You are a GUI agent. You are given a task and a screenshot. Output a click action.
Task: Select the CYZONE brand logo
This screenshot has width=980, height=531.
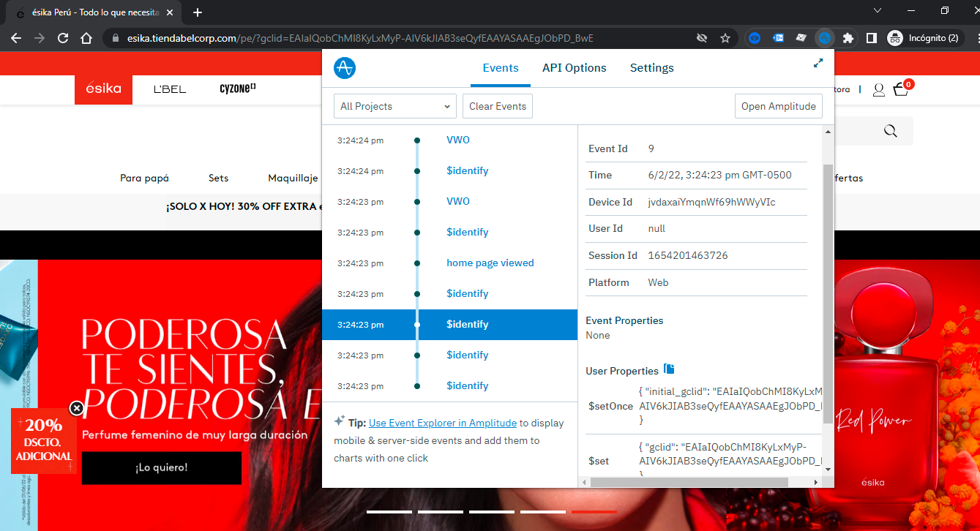coord(238,89)
